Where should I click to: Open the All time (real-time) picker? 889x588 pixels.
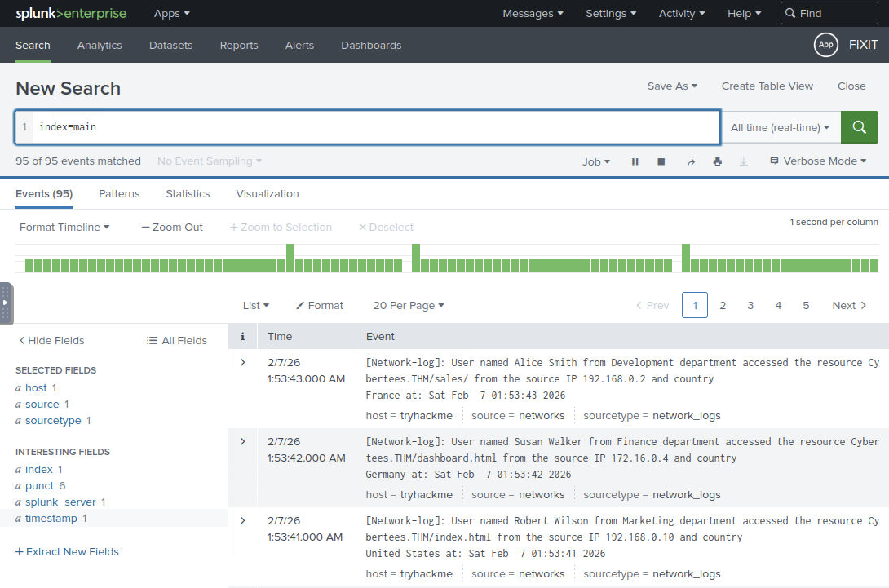pyautogui.click(x=780, y=127)
